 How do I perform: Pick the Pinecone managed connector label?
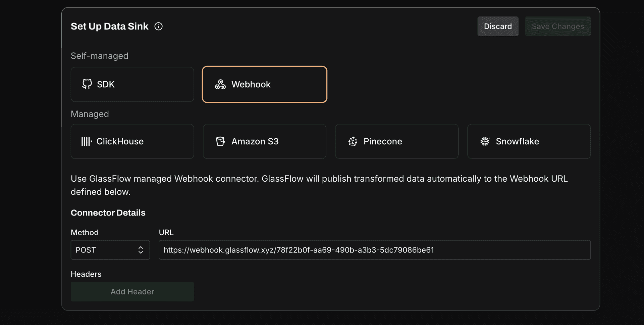coord(383,141)
